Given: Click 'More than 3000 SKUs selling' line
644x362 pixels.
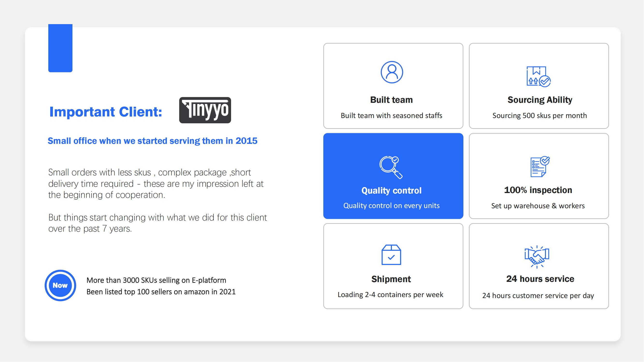Looking at the screenshot, I should coord(156,280).
